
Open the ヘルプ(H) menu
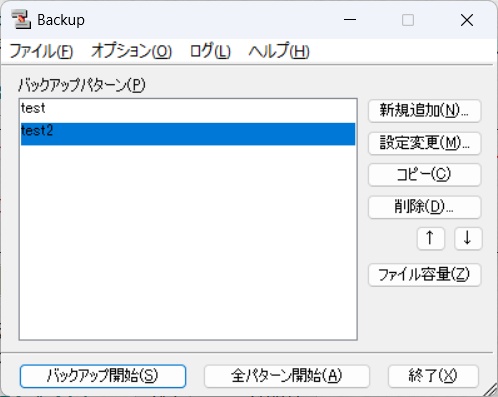click(x=279, y=51)
